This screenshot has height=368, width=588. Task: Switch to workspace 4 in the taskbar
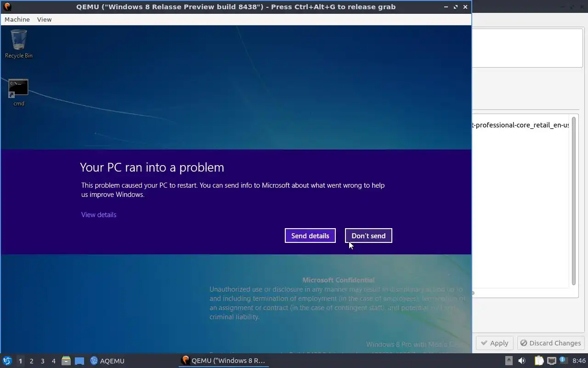(x=53, y=361)
